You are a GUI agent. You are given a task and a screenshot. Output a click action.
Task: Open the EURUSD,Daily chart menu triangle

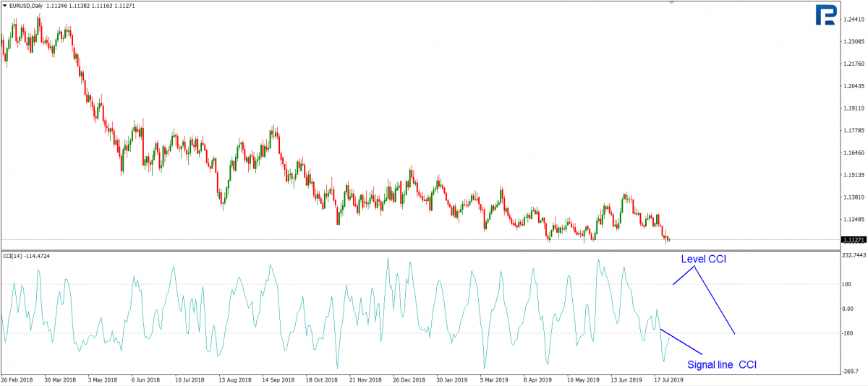pyautogui.click(x=4, y=6)
